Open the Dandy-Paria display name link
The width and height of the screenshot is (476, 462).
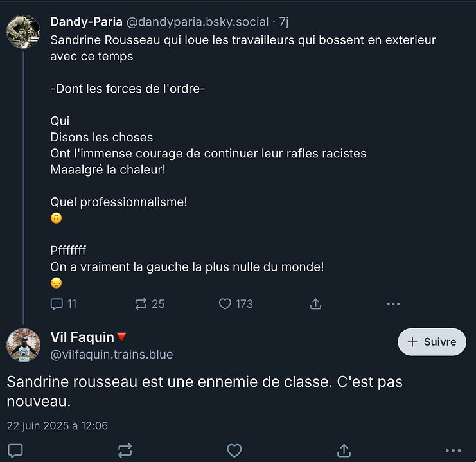point(86,22)
